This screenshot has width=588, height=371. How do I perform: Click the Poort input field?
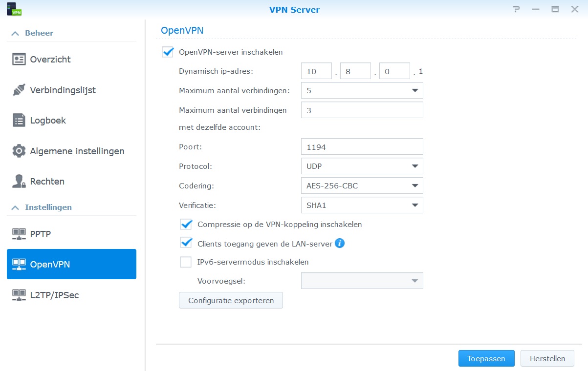click(362, 146)
